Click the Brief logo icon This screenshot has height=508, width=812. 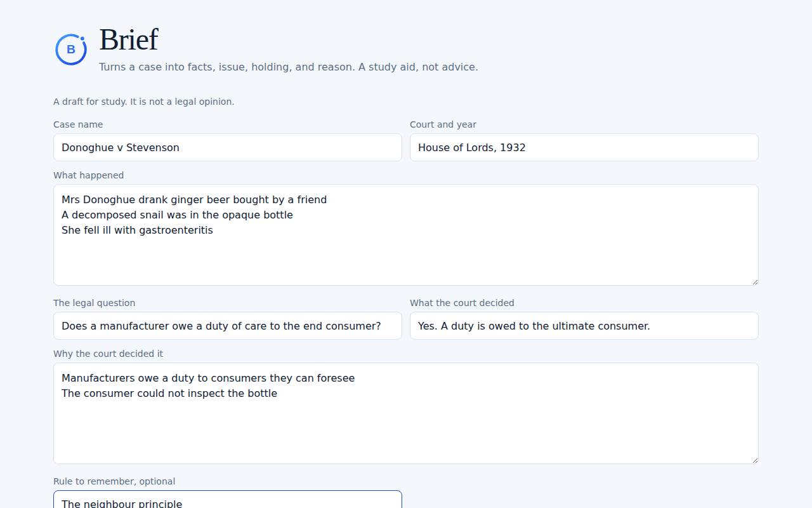tap(71, 50)
